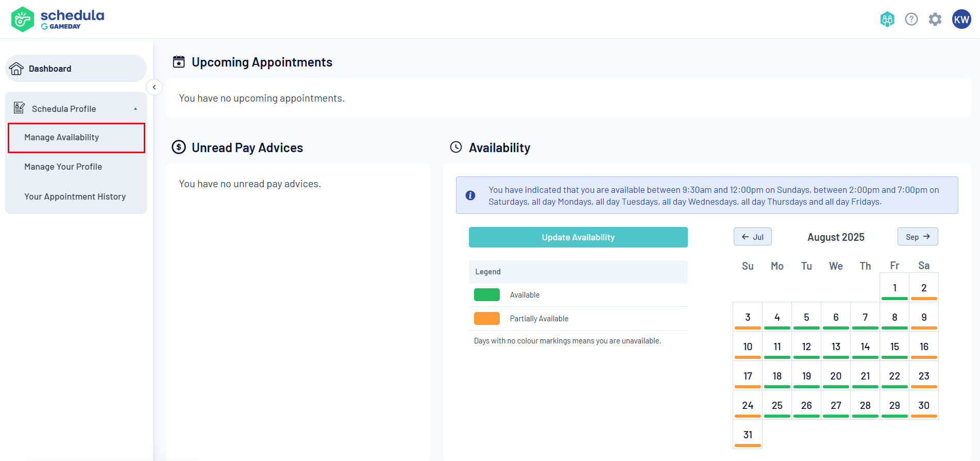Select August 3 on the calendar
Viewport: 980px width, 461px height.
[748, 317]
